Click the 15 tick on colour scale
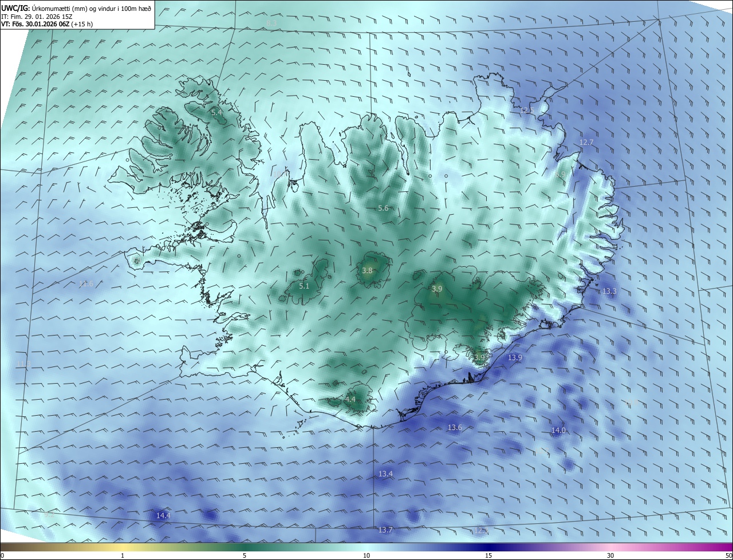The width and height of the screenshot is (733, 560). [488, 555]
